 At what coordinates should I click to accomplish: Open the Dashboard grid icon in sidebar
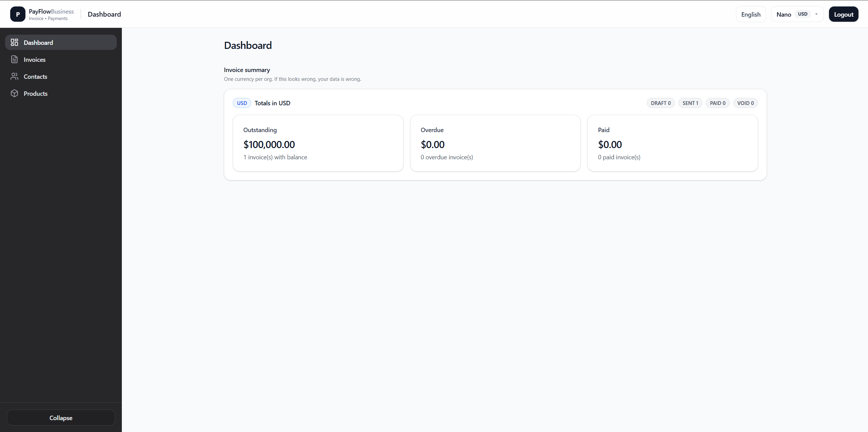[x=14, y=42]
